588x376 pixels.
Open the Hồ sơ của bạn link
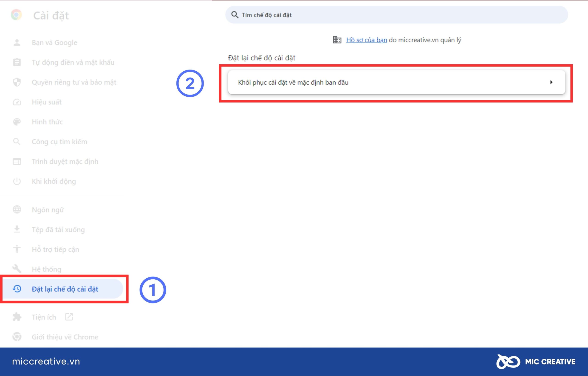366,40
